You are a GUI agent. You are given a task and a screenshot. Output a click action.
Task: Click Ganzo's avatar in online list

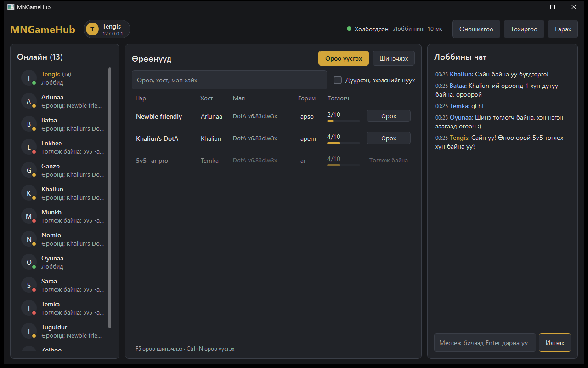click(29, 170)
